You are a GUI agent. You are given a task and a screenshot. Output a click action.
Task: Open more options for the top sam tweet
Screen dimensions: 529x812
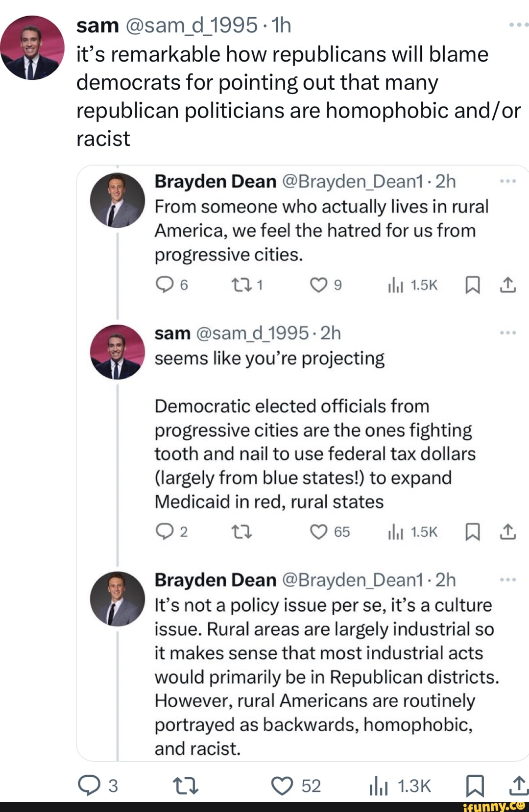[x=519, y=24]
